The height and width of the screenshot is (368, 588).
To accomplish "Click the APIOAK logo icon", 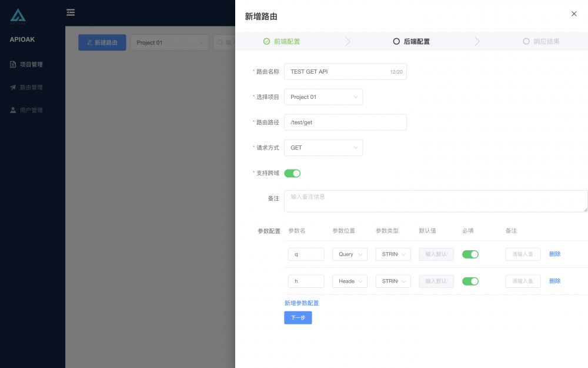I will pyautogui.click(x=19, y=15).
